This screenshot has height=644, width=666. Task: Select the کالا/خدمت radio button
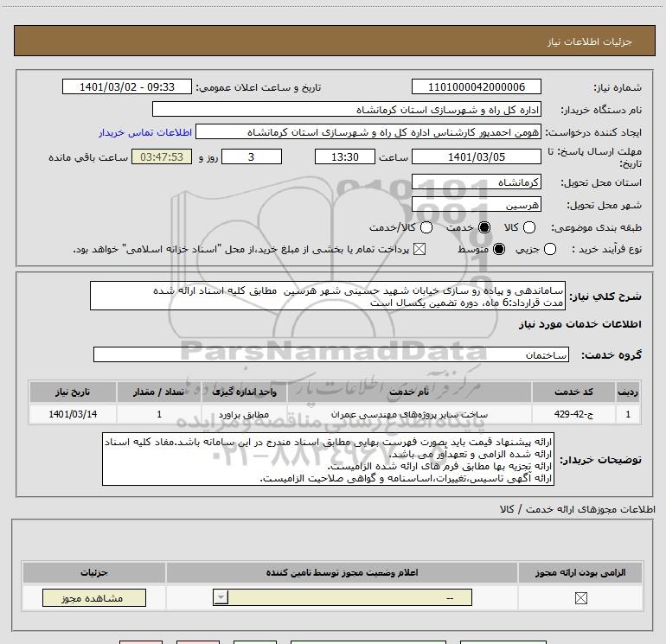point(426,227)
